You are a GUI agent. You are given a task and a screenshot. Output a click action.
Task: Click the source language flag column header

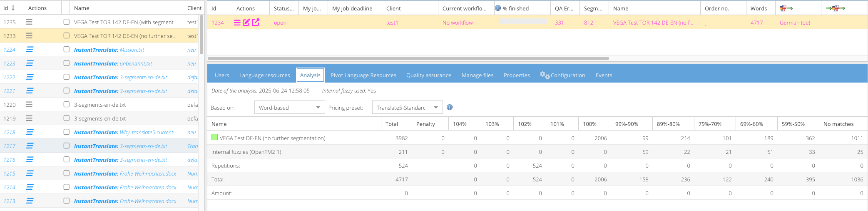coord(786,8)
